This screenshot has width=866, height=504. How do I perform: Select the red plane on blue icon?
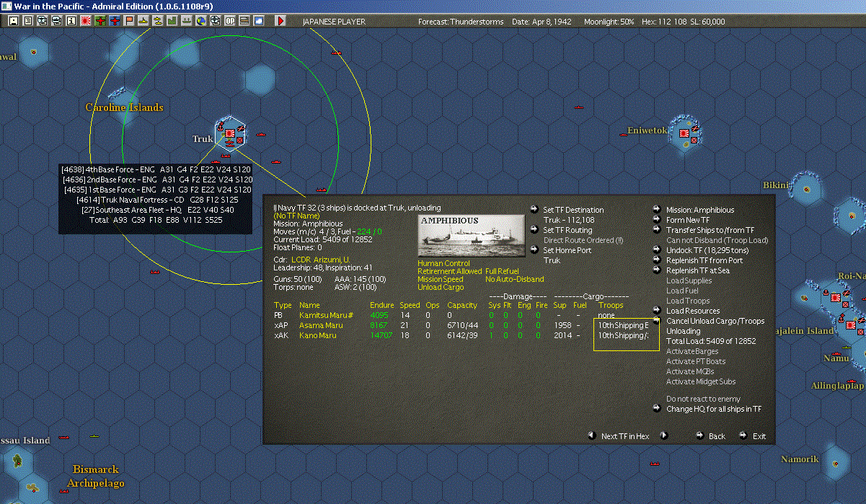(115, 21)
